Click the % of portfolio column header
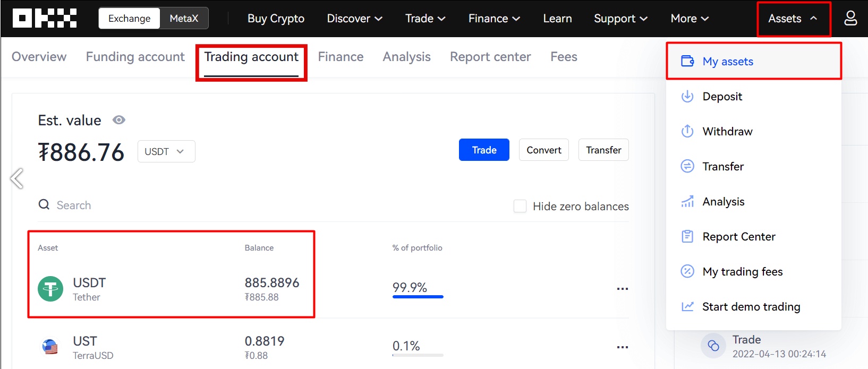Screen dimensions: 868x369 [418, 248]
